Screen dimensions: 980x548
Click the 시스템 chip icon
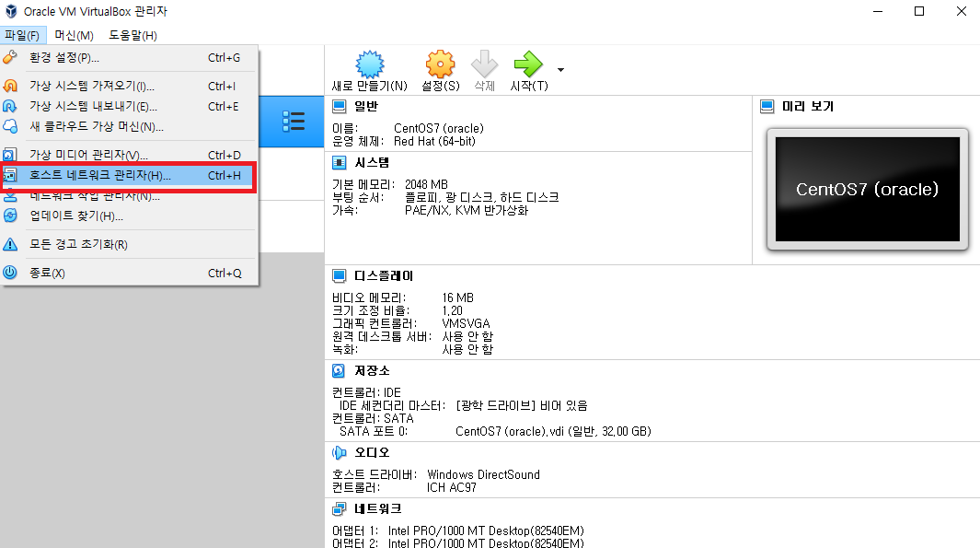339,163
